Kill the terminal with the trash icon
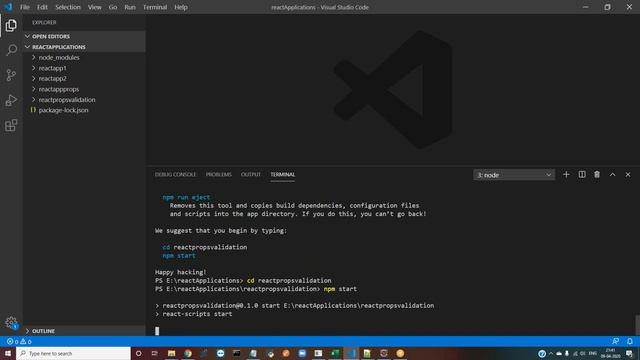 pyautogui.click(x=597, y=175)
